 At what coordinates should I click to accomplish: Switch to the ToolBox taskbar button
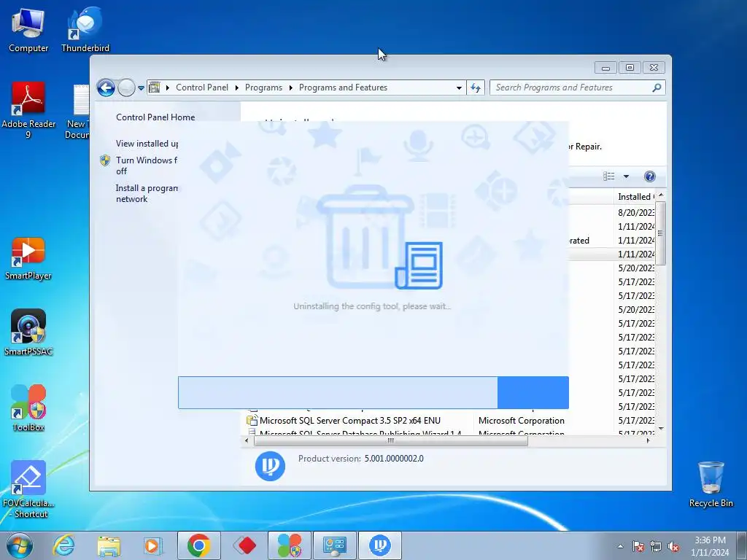(x=289, y=545)
